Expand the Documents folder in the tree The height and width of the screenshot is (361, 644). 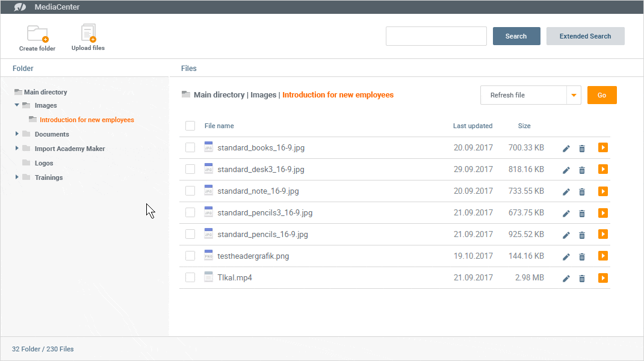point(17,134)
